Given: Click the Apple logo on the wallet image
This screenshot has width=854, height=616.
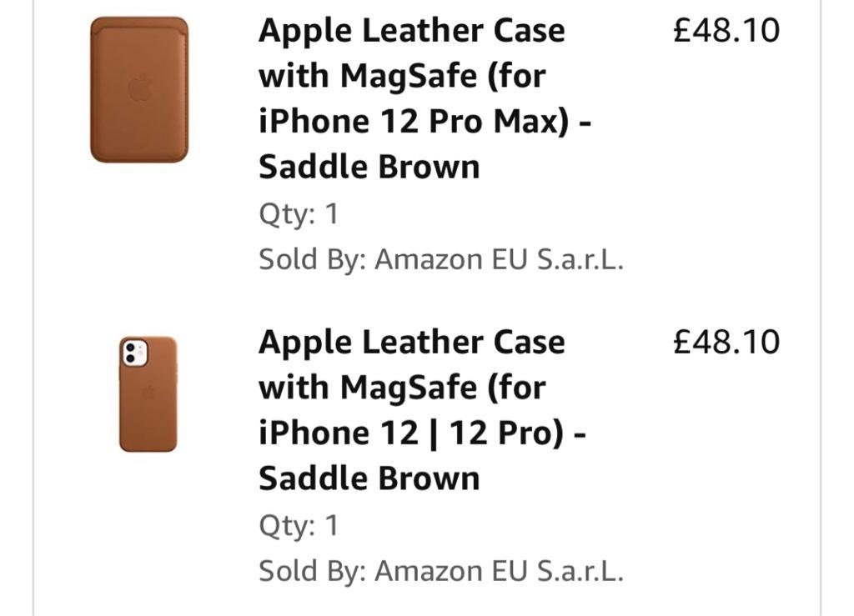Looking at the screenshot, I should (x=140, y=88).
